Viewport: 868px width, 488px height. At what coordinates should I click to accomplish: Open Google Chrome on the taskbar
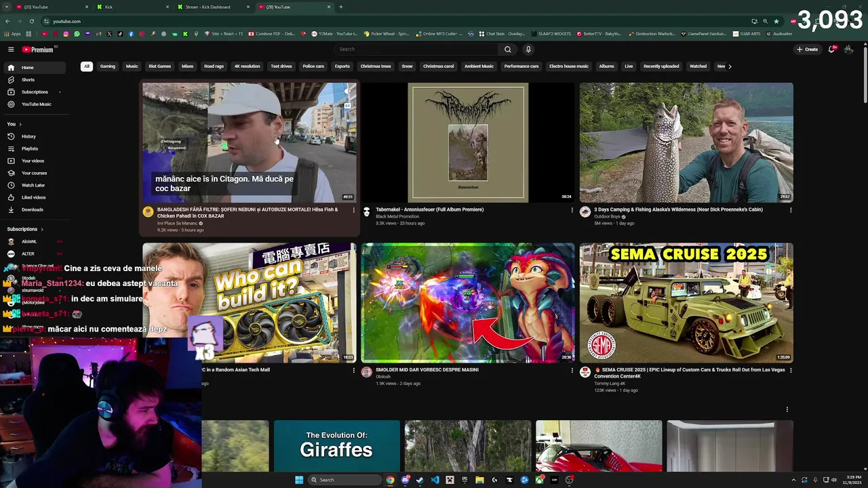(x=390, y=480)
